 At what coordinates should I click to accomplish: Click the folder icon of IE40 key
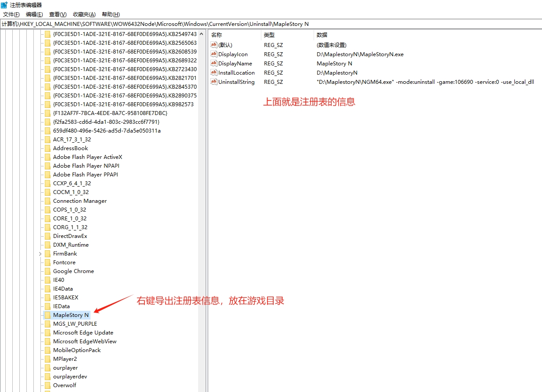tap(47, 280)
